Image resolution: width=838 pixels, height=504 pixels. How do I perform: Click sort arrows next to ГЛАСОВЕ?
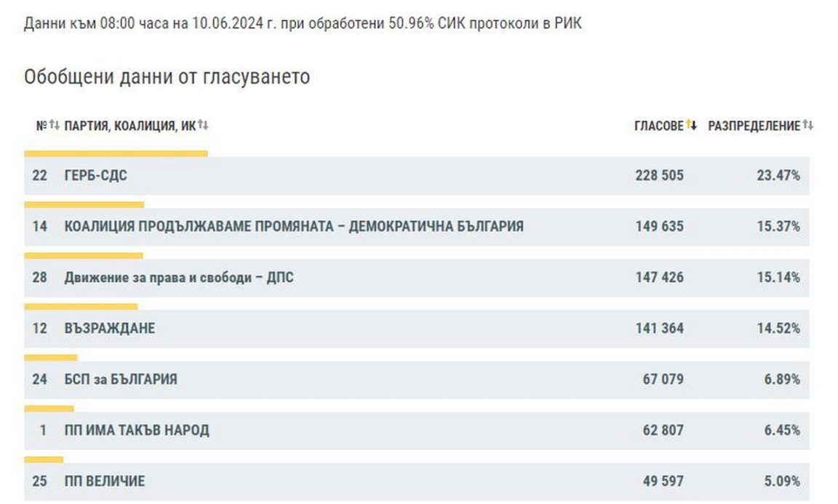coord(691,126)
